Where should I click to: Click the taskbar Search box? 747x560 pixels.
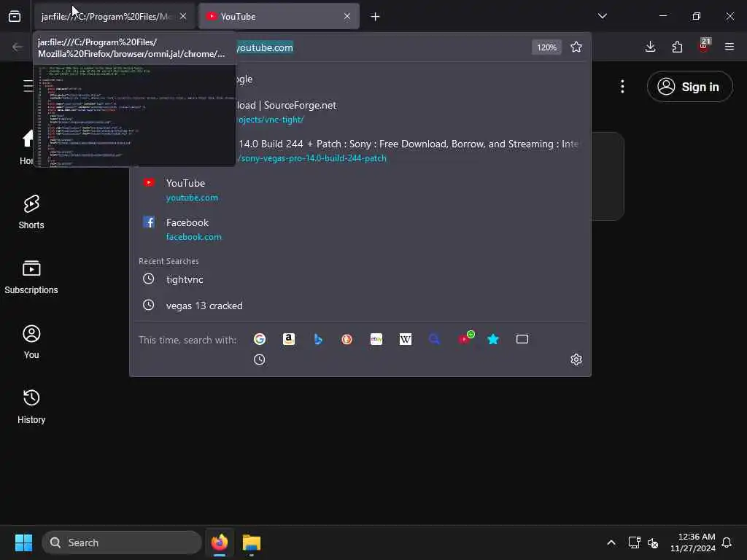122,542
